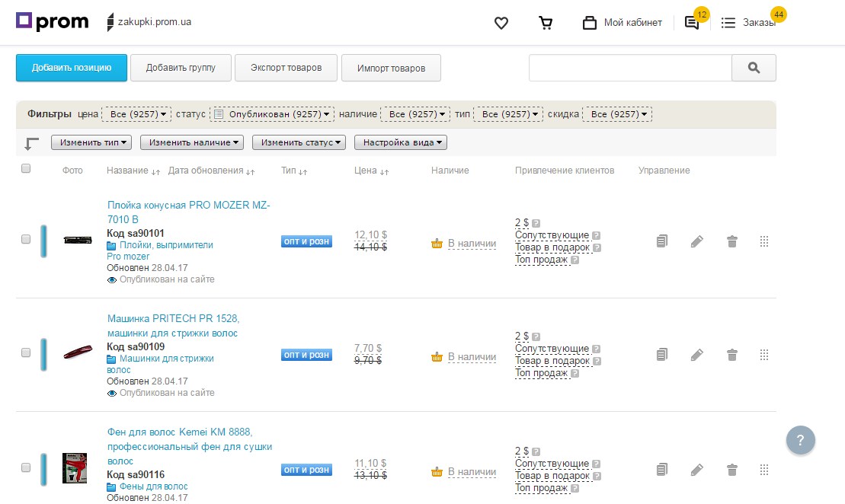Click the round help question button
Image resolution: width=845 pixels, height=504 pixels.
pyautogui.click(x=800, y=440)
